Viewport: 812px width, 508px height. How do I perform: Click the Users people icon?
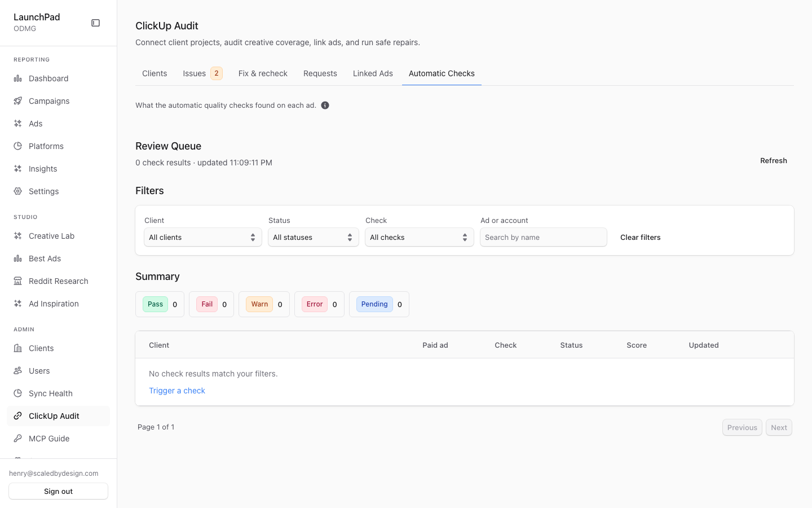click(18, 371)
